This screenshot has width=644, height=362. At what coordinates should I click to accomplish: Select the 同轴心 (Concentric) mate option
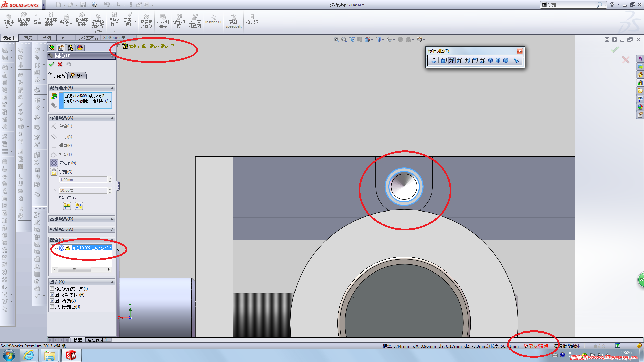tap(54, 163)
